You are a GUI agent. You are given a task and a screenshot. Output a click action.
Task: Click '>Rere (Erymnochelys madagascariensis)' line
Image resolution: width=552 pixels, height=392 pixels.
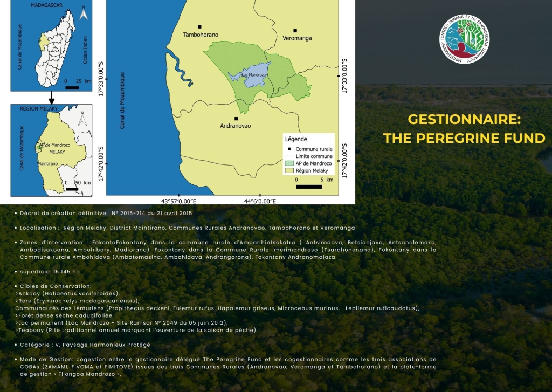pos(78,301)
